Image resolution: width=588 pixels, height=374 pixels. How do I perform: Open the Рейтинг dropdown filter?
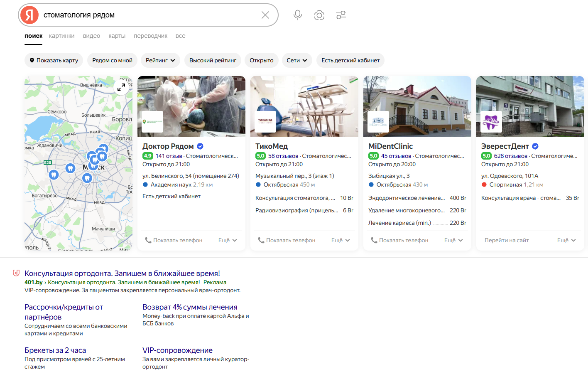coord(160,60)
